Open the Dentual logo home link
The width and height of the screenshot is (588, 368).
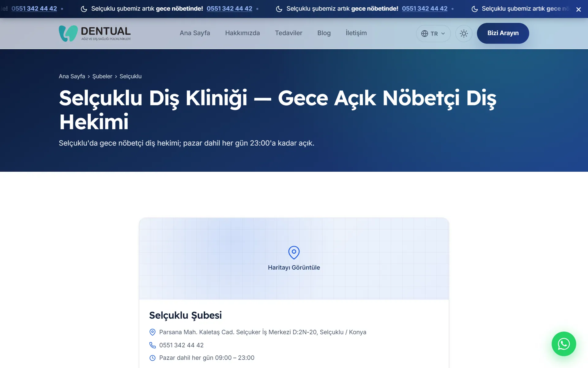pyautogui.click(x=95, y=33)
